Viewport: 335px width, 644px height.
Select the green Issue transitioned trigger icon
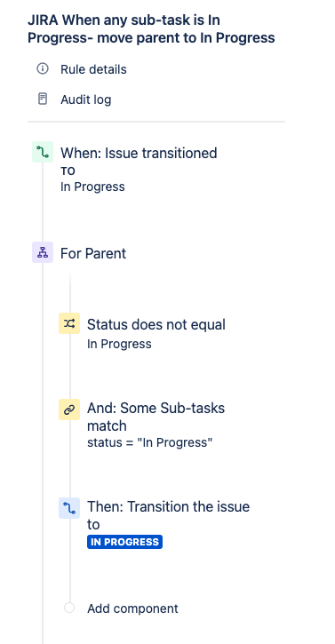point(43,152)
